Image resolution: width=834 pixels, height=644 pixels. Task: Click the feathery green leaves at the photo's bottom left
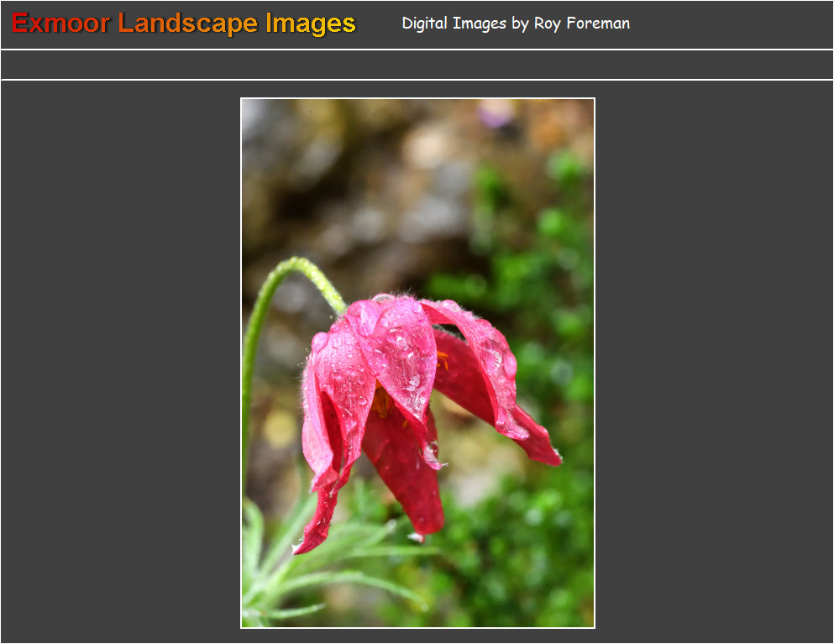(x=277, y=571)
